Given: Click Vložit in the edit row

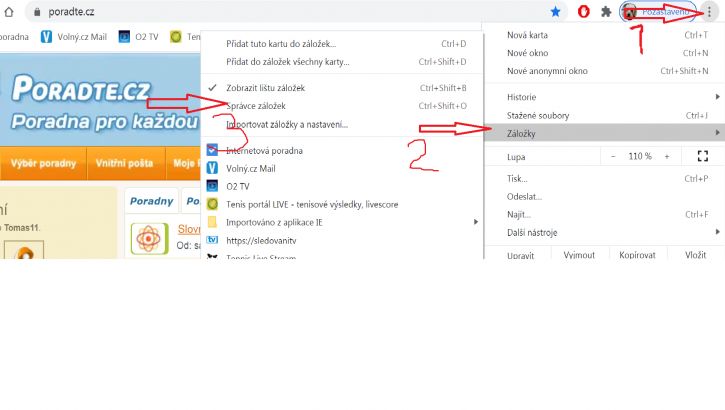Looking at the screenshot, I should pyautogui.click(x=695, y=255).
